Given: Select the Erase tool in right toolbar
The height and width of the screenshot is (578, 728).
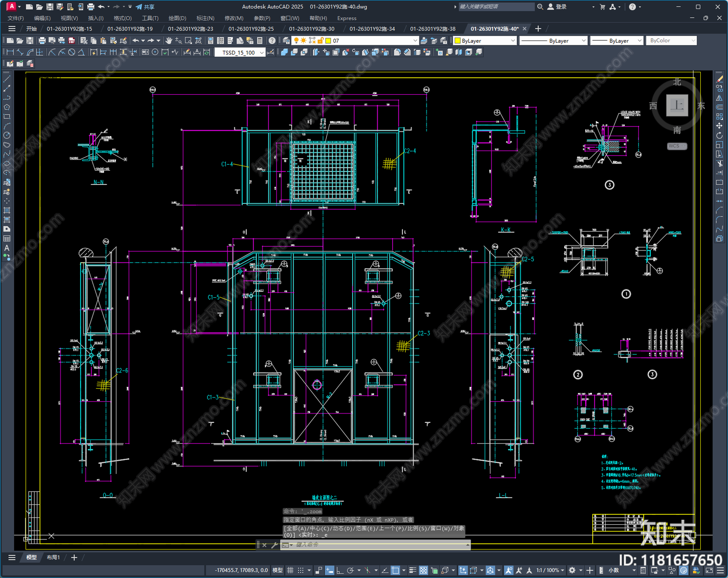Looking at the screenshot, I should [719, 79].
